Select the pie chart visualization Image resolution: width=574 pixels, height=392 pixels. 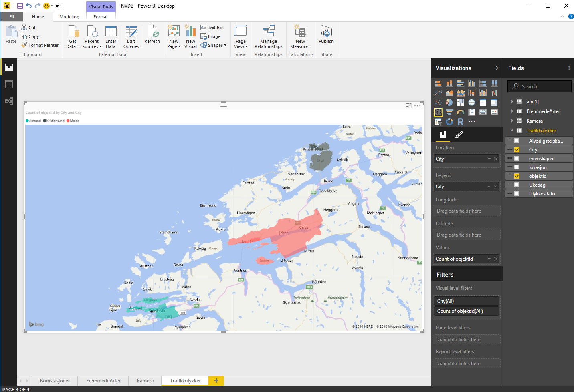point(449,103)
